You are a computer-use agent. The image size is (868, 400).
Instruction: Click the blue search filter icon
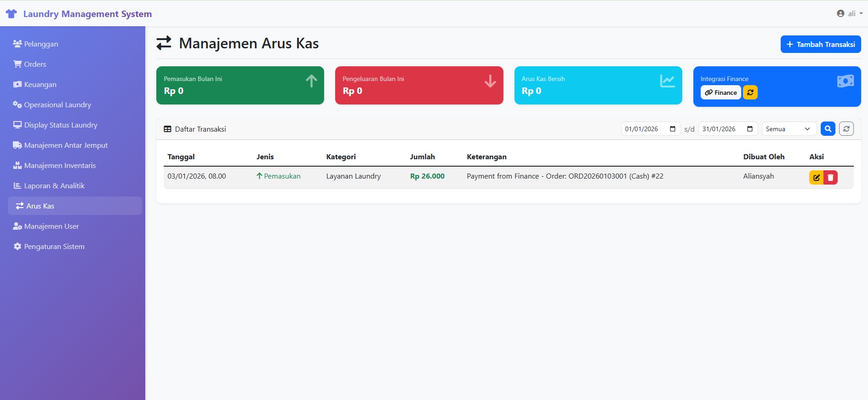pyautogui.click(x=828, y=129)
